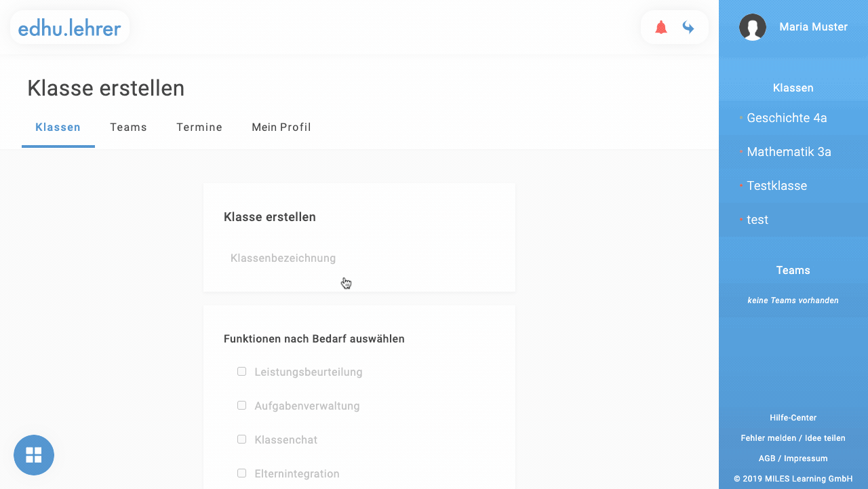The image size is (868, 489).
Task: Open the grid menu button at bottom left
Action: pos(34,455)
